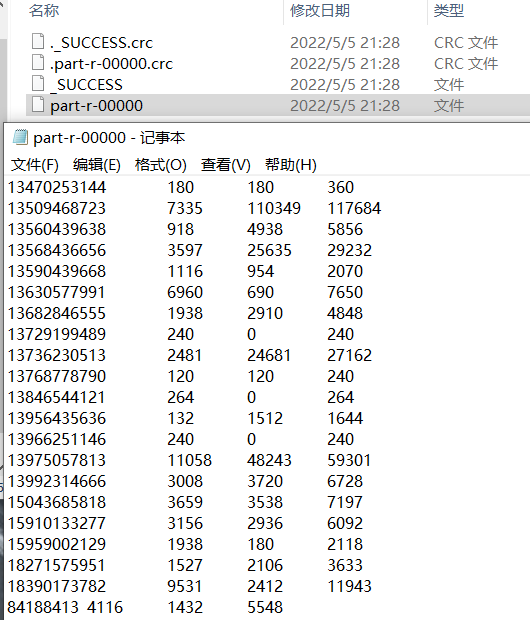The width and height of the screenshot is (530, 620).
Task: Click phone number 18271575951
Action: [57, 565]
